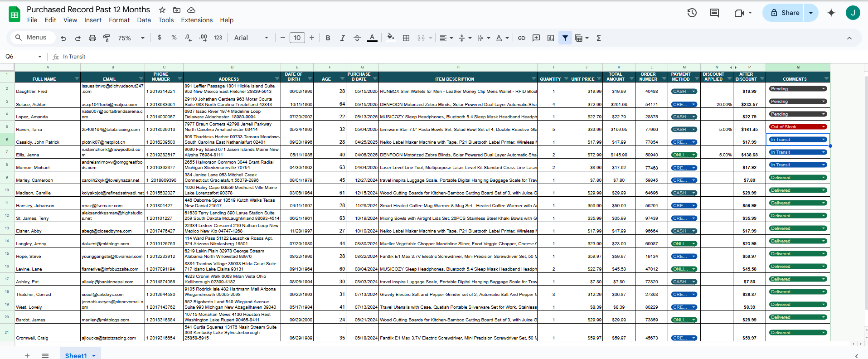The width and height of the screenshot is (868, 359).
Task: Open the Format menu
Action: pyautogui.click(x=119, y=20)
